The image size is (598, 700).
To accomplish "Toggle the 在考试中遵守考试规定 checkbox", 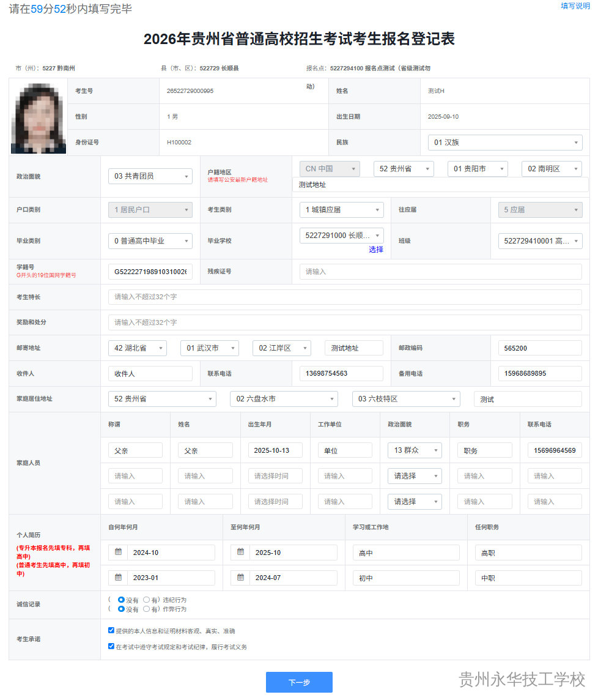I will click(x=111, y=647).
